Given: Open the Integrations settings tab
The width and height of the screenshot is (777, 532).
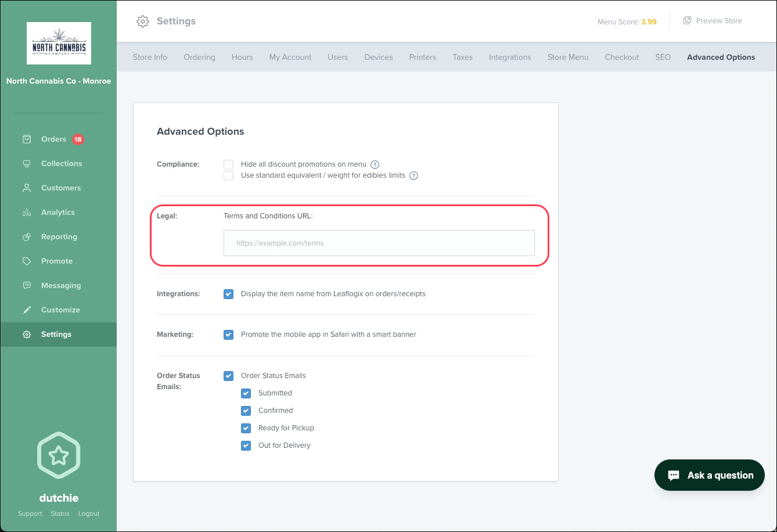Looking at the screenshot, I should (x=510, y=57).
